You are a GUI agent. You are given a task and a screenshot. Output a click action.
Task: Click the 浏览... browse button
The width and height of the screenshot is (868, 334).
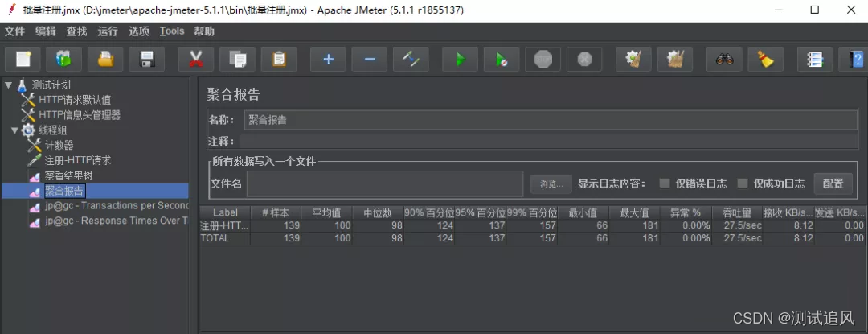click(551, 183)
